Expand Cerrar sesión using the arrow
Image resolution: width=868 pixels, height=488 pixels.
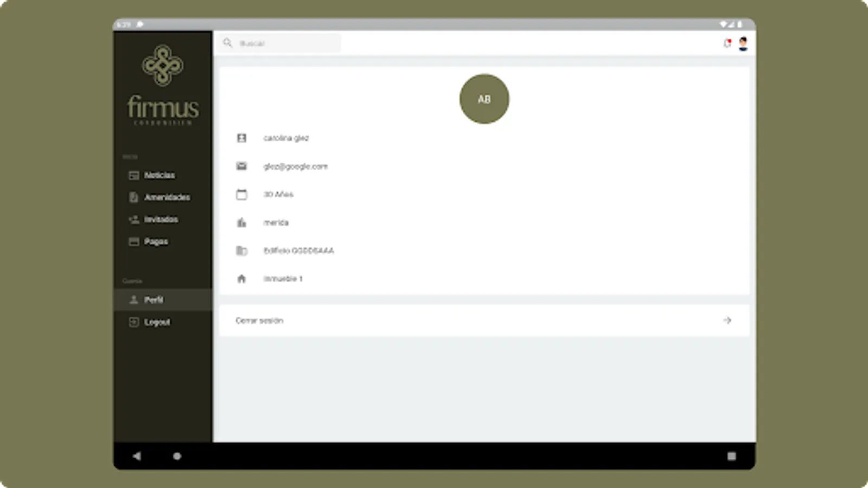pyautogui.click(x=727, y=320)
